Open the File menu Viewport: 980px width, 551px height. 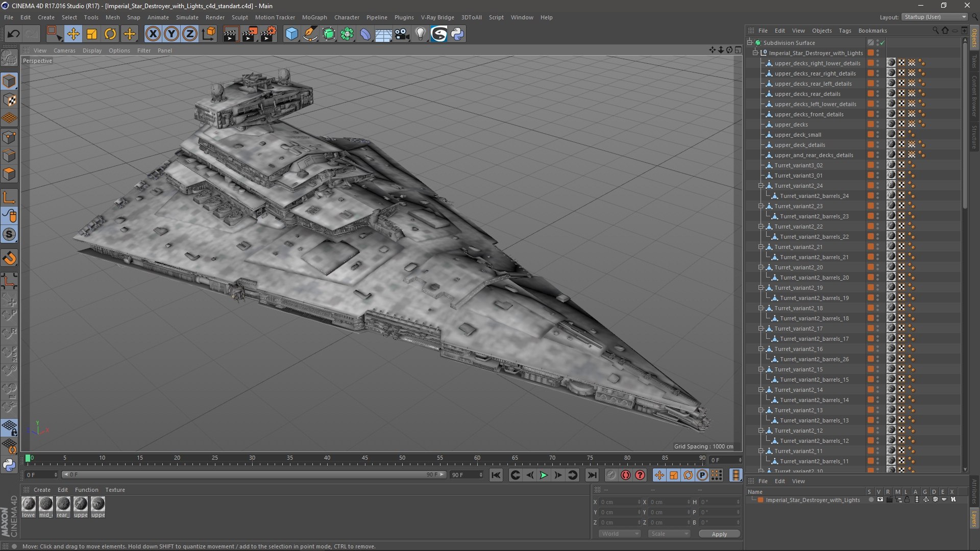9,17
